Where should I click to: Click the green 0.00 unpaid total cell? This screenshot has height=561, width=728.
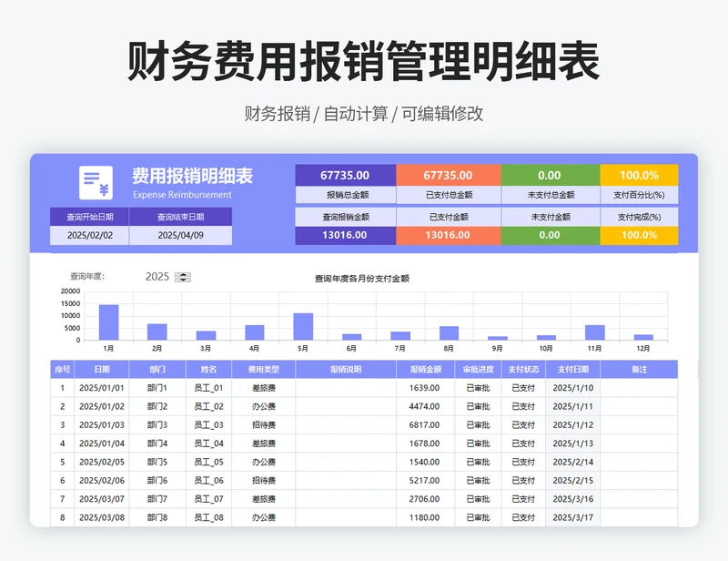coord(550,175)
